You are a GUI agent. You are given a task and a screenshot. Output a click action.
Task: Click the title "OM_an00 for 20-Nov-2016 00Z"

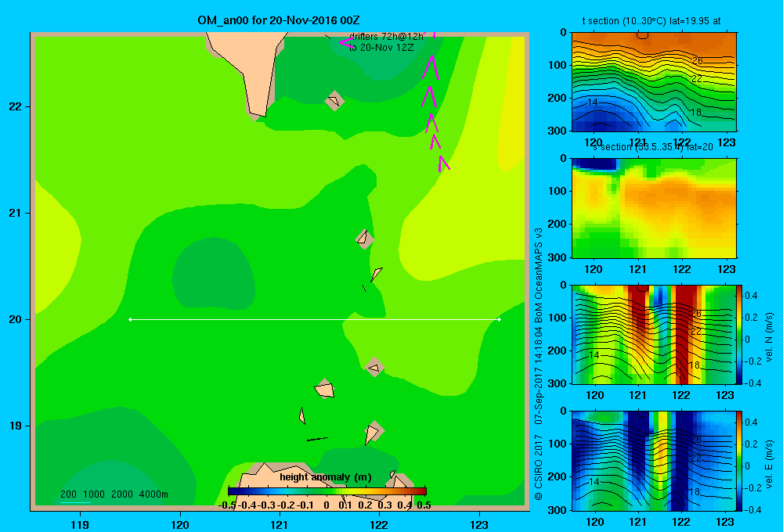point(279,20)
